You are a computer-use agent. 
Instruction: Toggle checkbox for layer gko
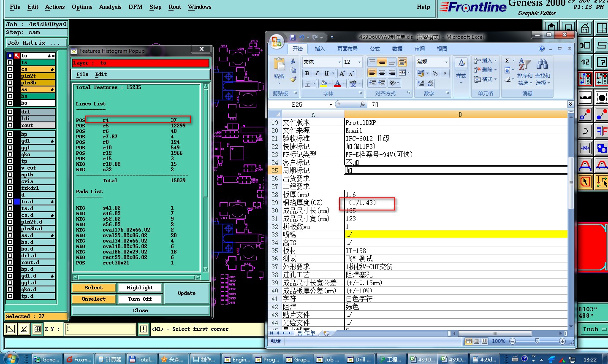(x=10, y=154)
